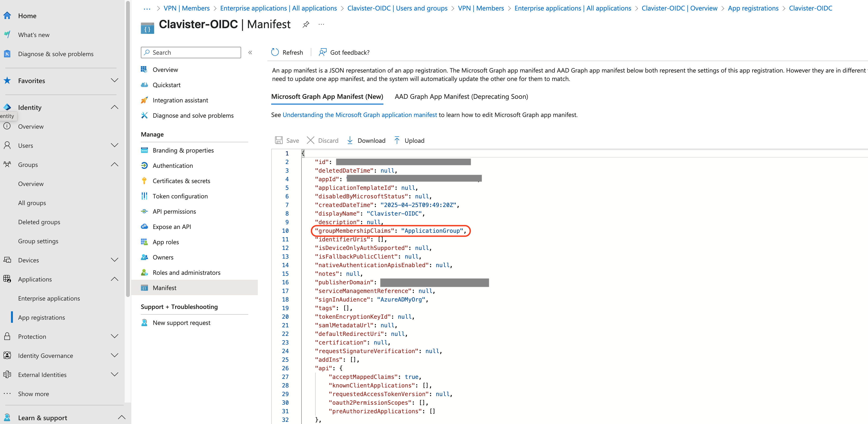Open Understanding the Microsoft Graph application manifest link
Image resolution: width=868 pixels, height=424 pixels.
point(360,115)
